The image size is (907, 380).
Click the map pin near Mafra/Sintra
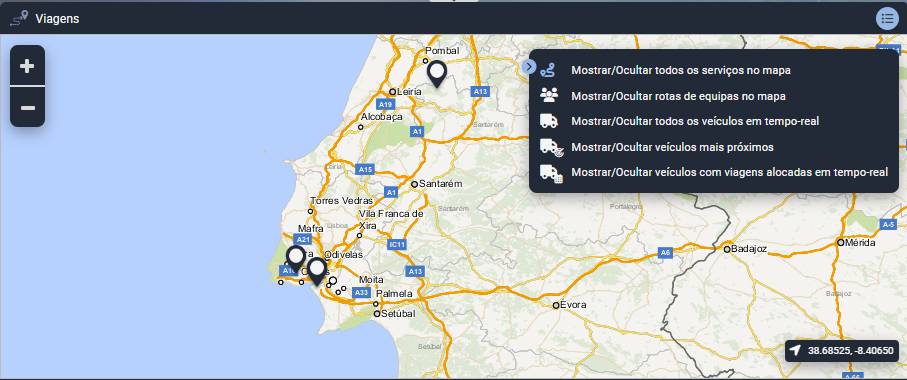[296, 259]
